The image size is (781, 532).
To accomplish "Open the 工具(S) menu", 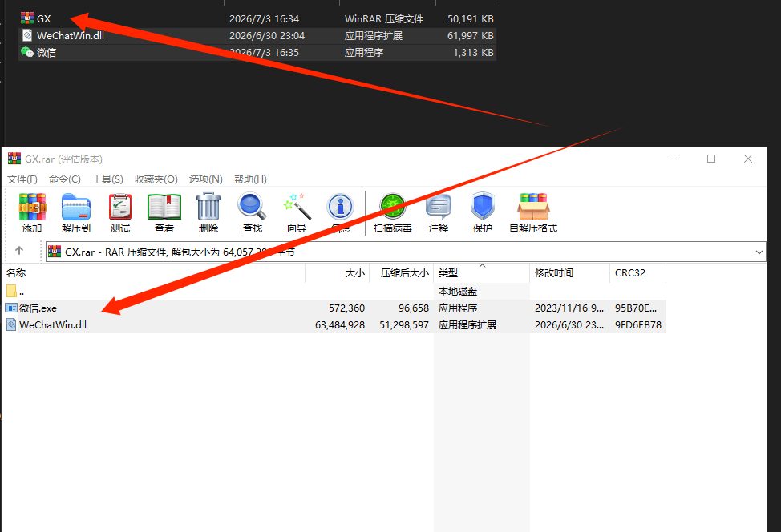I will 107,179.
